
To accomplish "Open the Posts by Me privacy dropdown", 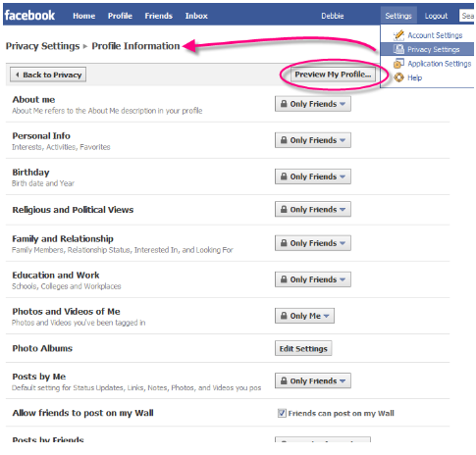I will 313,380.
